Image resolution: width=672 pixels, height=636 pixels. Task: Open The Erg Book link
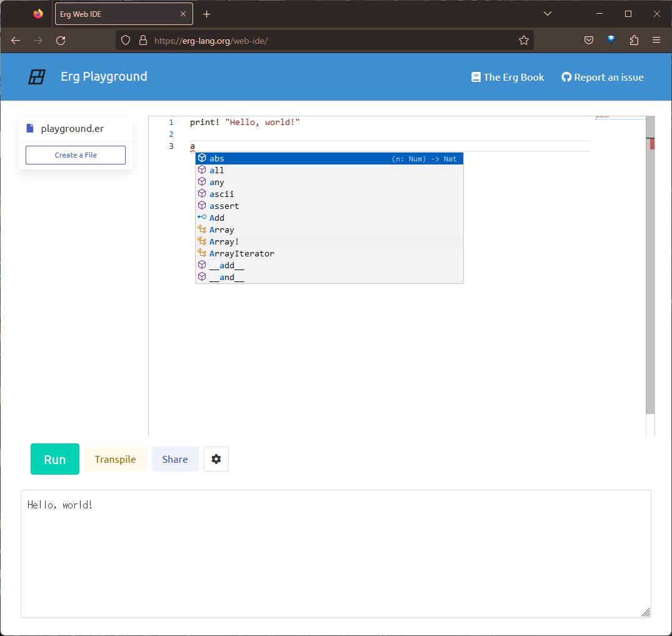pyautogui.click(x=508, y=77)
